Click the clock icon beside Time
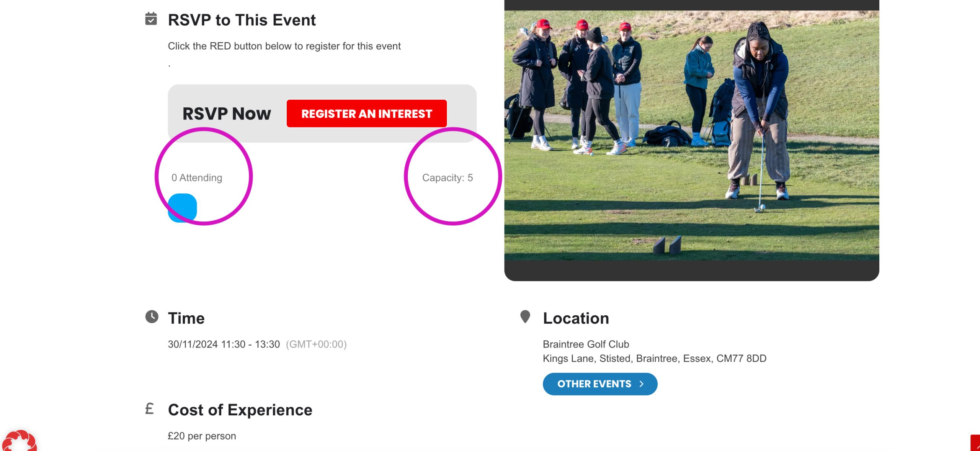 (152, 317)
